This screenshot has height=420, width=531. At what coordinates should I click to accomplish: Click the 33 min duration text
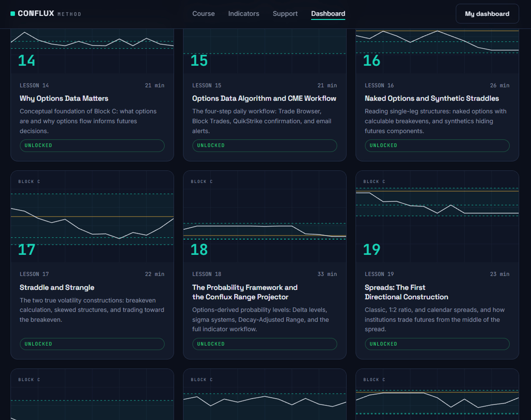[327, 274]
